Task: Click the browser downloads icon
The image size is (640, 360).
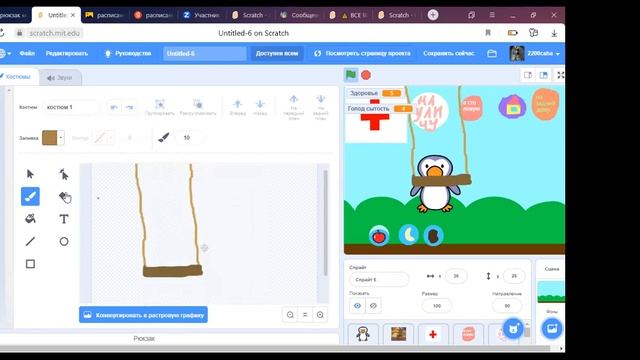Action: pyautogui.click(x=554, y=33)
